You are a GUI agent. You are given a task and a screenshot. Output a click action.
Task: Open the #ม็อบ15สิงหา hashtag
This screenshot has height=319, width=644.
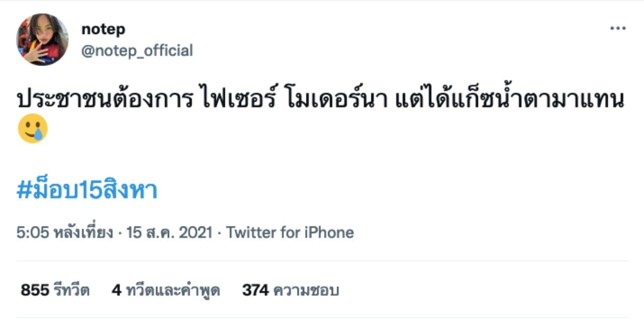point(87,191)
